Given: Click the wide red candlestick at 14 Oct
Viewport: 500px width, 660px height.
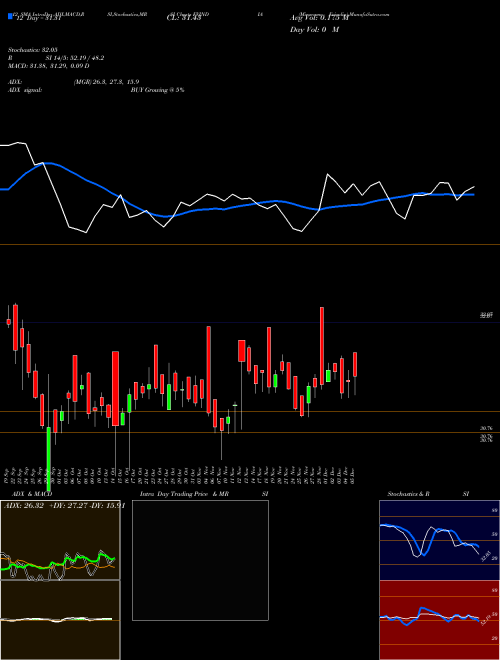Looking at the screenshot, I should coord(115,389).
